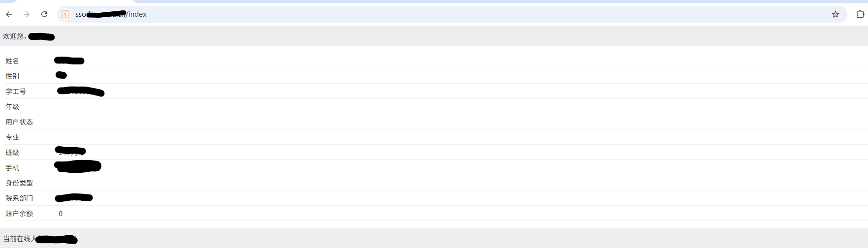Screen dimensions: 868x252
Task: Click the address bar URL field
Action: (394, 14)
